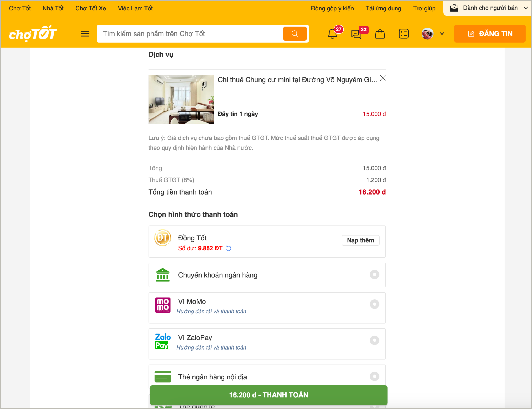532x409 pixels.
Task: Click the Nạp thêm button
Action: 360,240
